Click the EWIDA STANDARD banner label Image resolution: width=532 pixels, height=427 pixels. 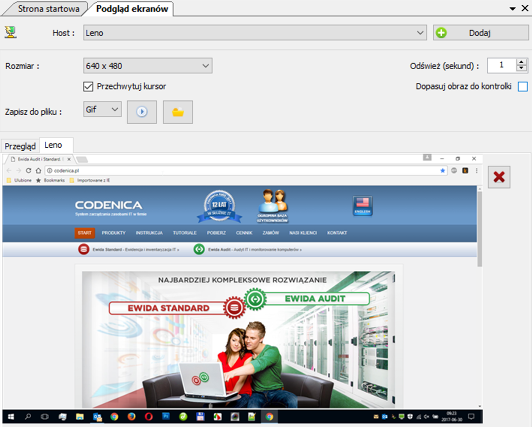(168, 308)
